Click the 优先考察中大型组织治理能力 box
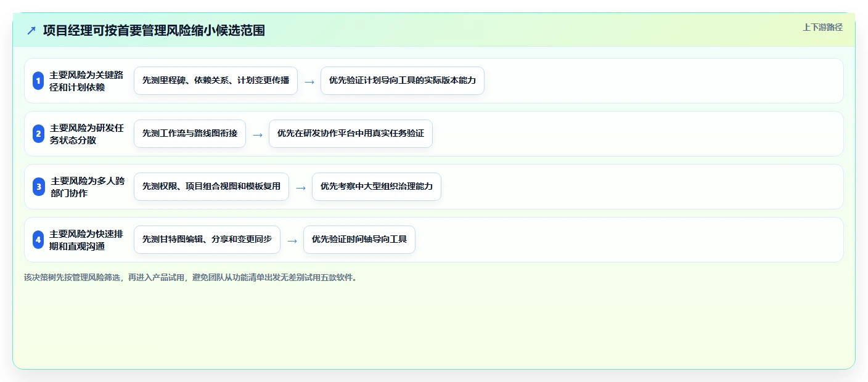This screenshot has height=382, width=868. point(377,187)
